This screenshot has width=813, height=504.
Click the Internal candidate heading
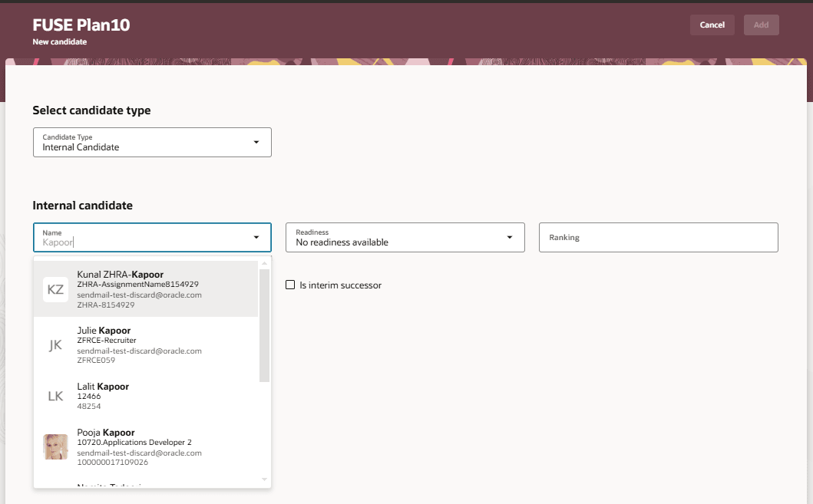(x=82, y=206)
